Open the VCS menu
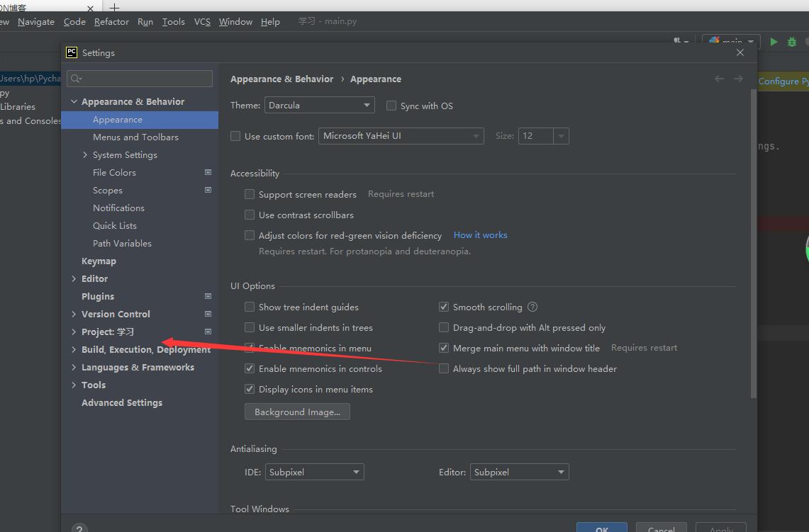Viewport: 809px width, 532px height. [x=202, y=21]
